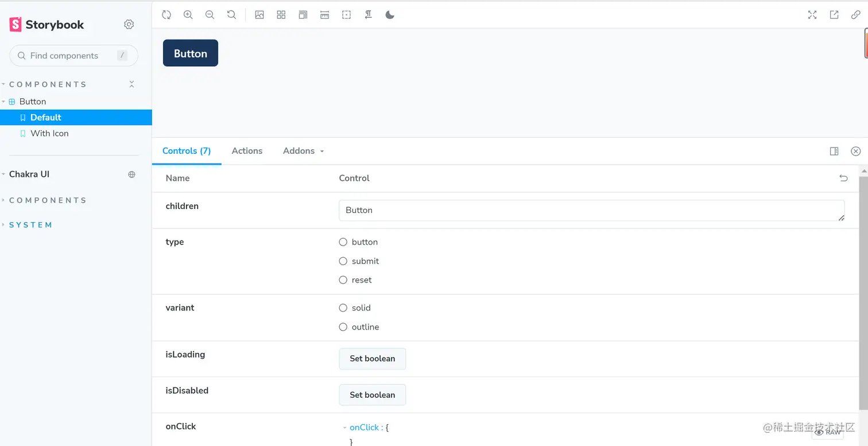868x446 pixels.
Task: Open canvas in new tab
Action: click(834, 15)
